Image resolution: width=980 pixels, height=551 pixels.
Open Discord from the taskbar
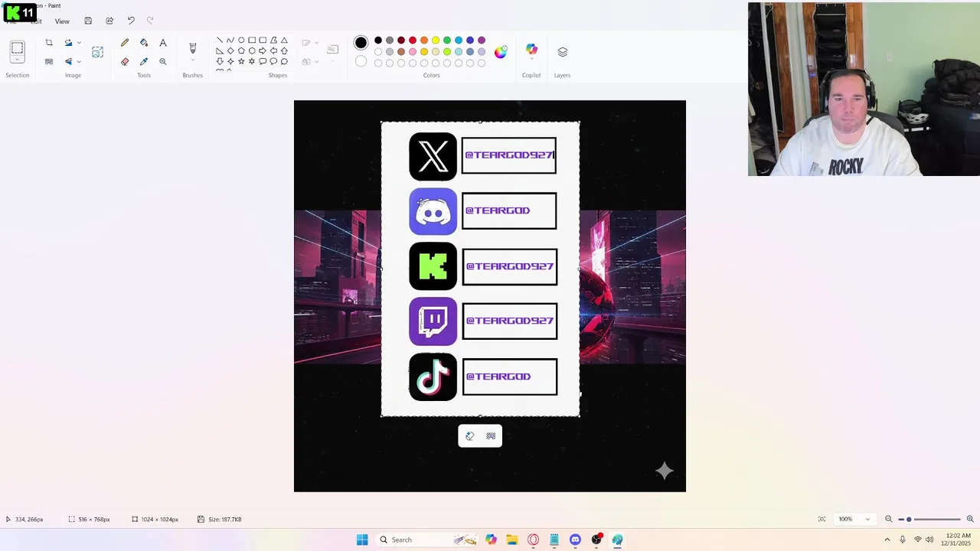pos(575,540)
